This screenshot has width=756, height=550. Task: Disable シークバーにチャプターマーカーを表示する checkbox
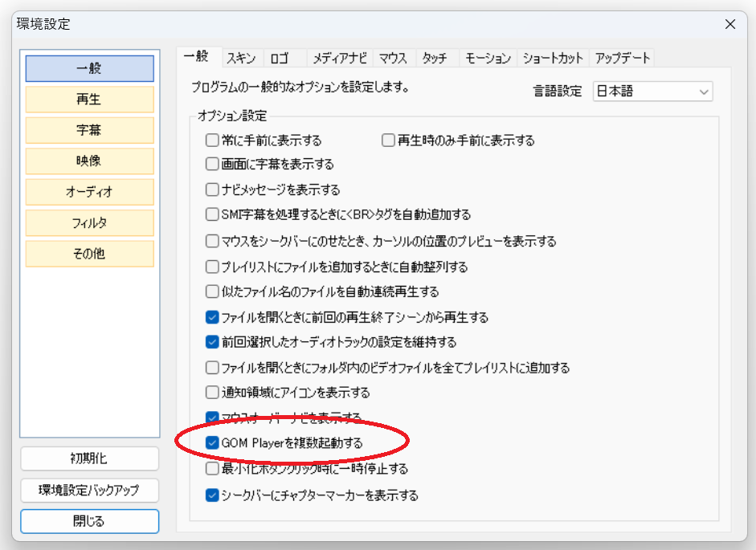pos(212,495)
